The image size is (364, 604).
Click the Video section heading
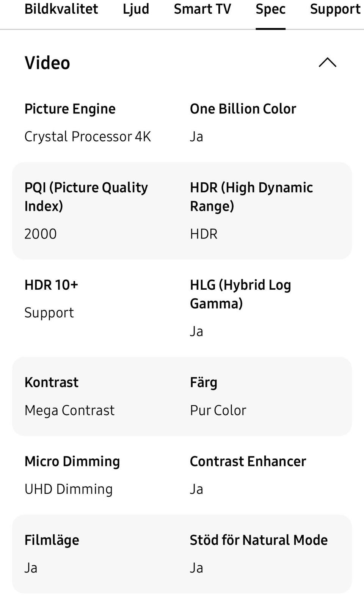(x=47, y=63)
